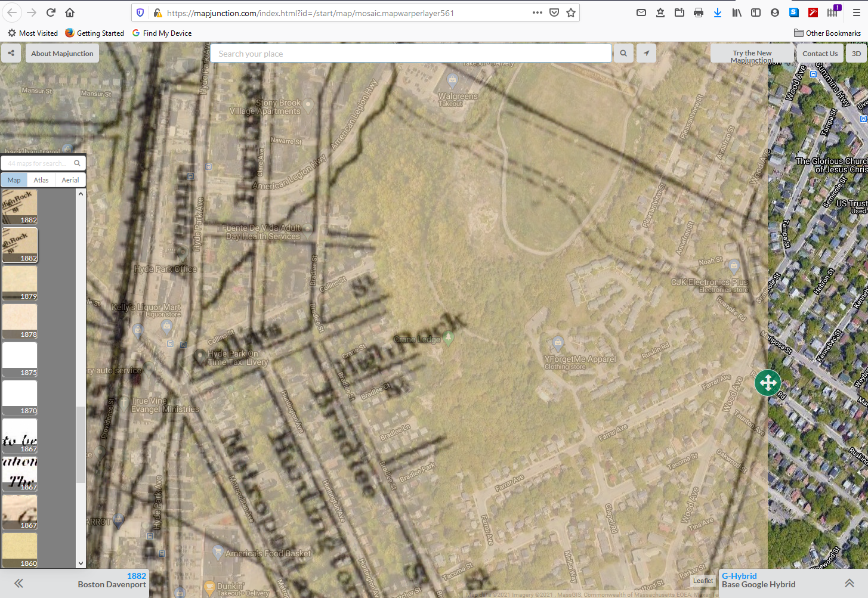The image size is (868, 598).
Task: Switch to the Aerial tab
Action: pos(70,179)
